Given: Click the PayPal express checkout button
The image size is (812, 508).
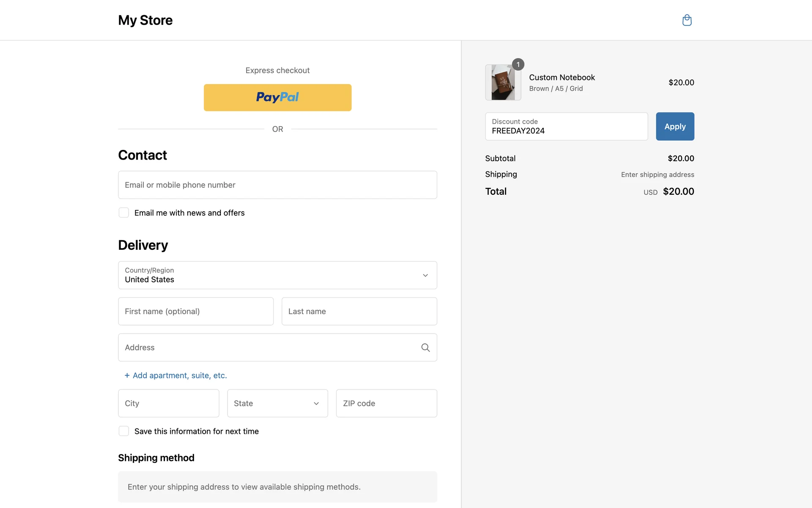Looking at the screenshot, I should tap(277, 97).
